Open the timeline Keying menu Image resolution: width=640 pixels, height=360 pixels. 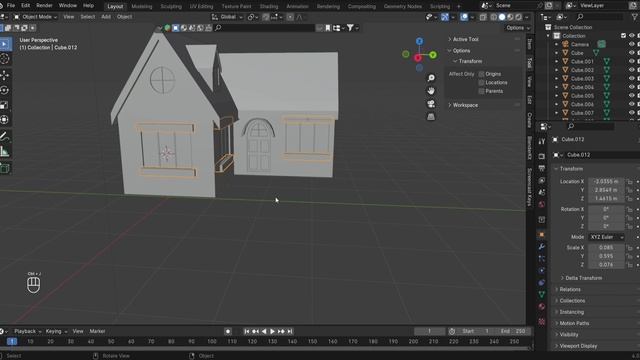click(x=56, y=331)
